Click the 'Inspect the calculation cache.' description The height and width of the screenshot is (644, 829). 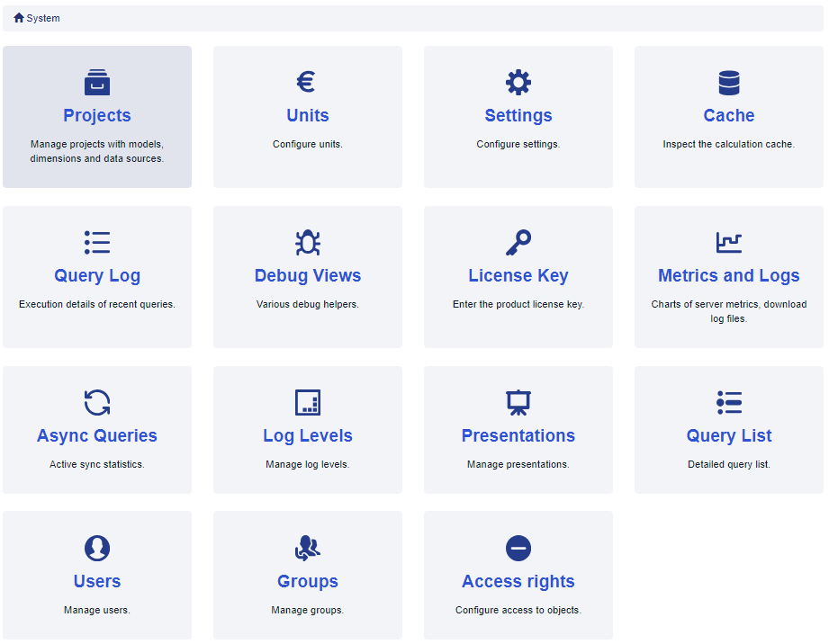[x=729, y=144]
